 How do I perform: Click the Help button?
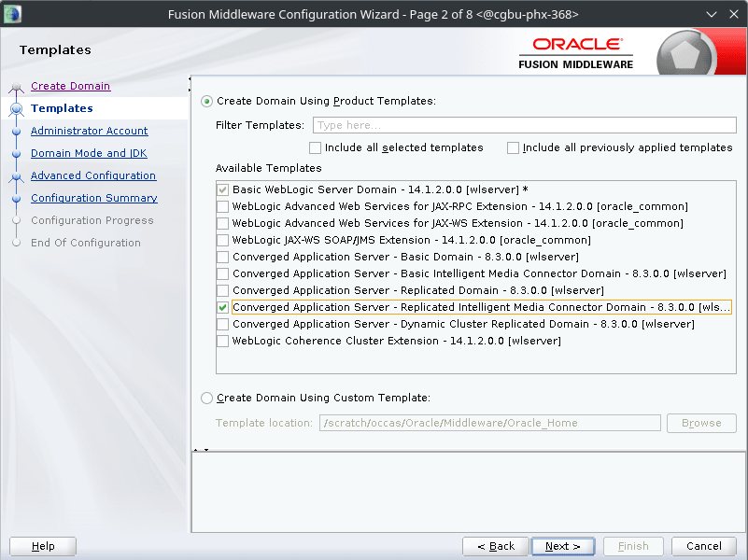tap(43, 546)
